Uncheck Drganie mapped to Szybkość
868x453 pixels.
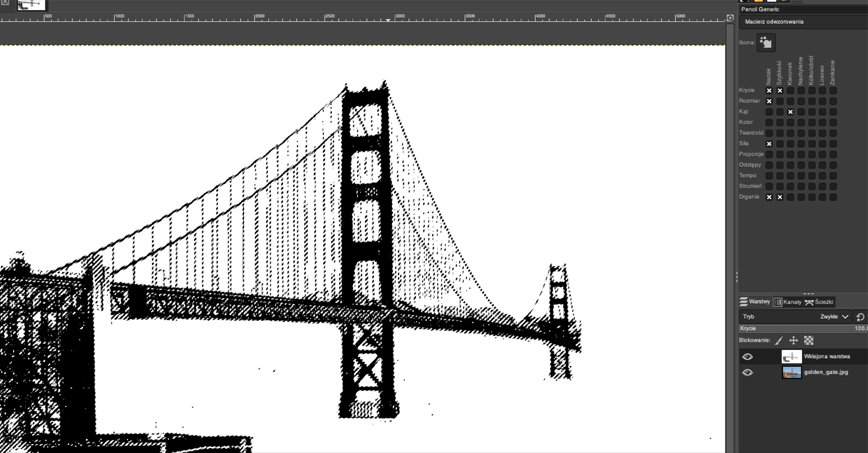(780, 197)
